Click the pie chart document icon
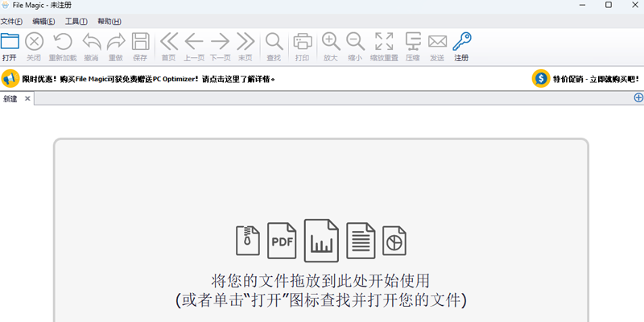The height and width of the screenshot is (322, 644). click(x=394, y=241)
